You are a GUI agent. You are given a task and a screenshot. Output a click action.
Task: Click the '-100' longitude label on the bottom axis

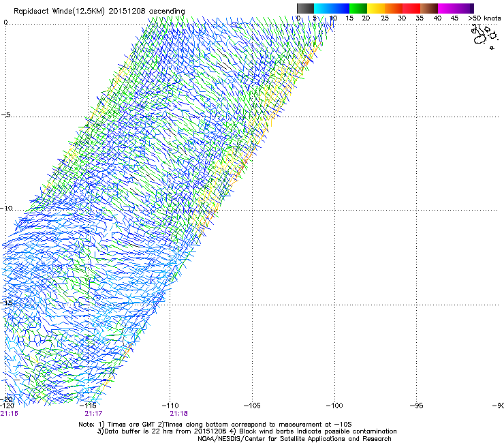pyautogui.click(x=334, y=406)
